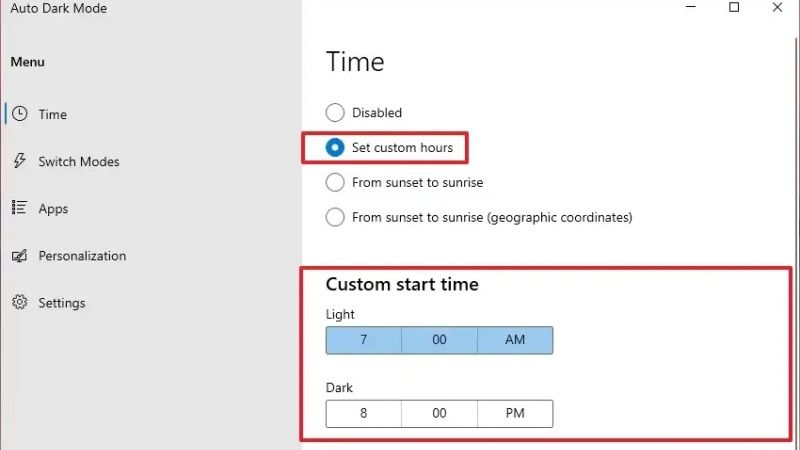
Task: Change the Dark start hour 8
Action: tap(364, 413)
